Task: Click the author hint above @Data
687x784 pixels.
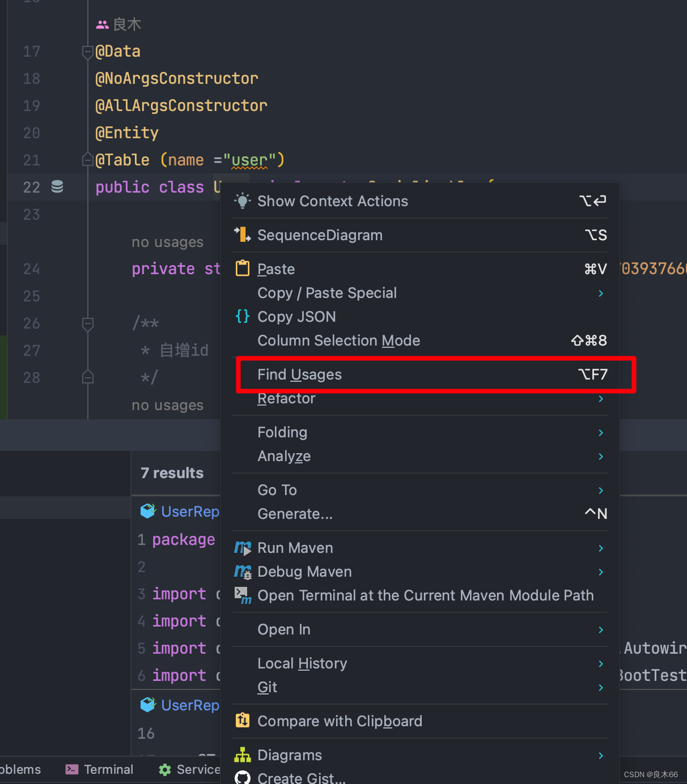Action: pyautogui.click(x=119, y=24)
